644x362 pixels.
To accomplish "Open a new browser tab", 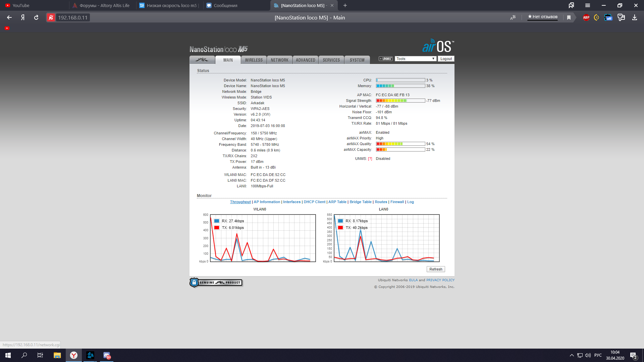I will (x=345, y=5).
